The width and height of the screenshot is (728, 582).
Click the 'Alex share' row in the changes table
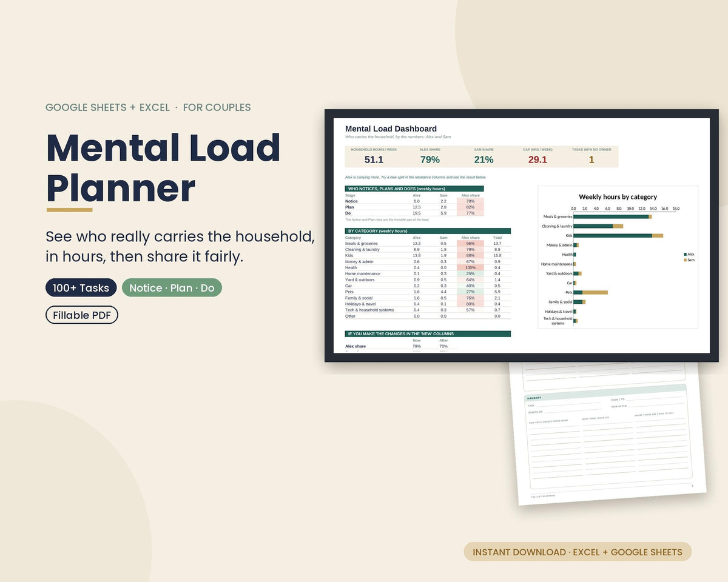tap(400, 346)
